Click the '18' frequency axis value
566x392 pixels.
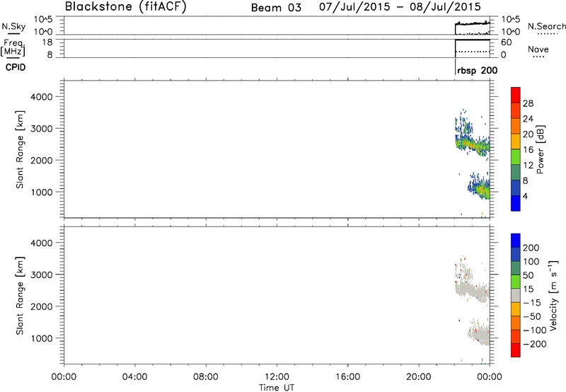coord(47,42)
